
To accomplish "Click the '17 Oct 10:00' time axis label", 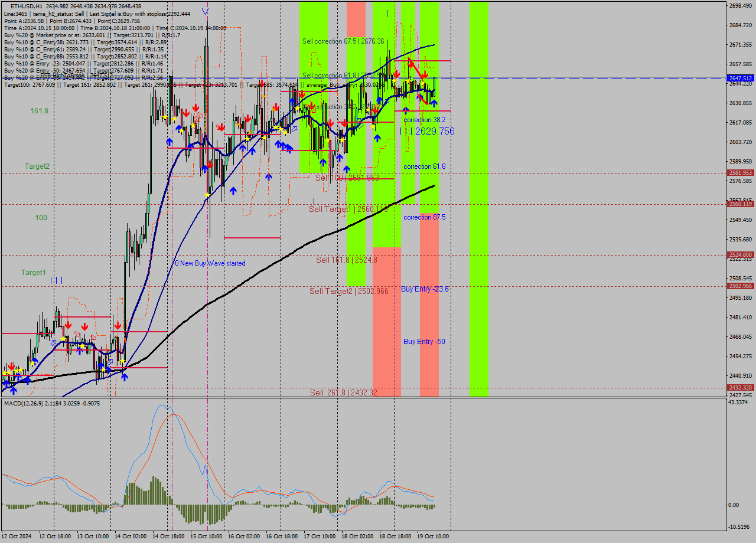I will (x=319, y=537).
